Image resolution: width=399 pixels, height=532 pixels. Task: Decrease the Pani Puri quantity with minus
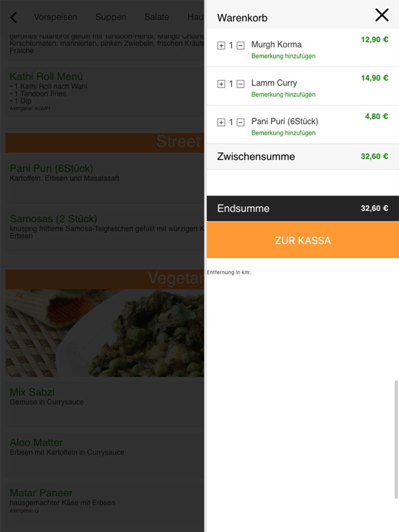pyautogui.click(x=241, y=122)
